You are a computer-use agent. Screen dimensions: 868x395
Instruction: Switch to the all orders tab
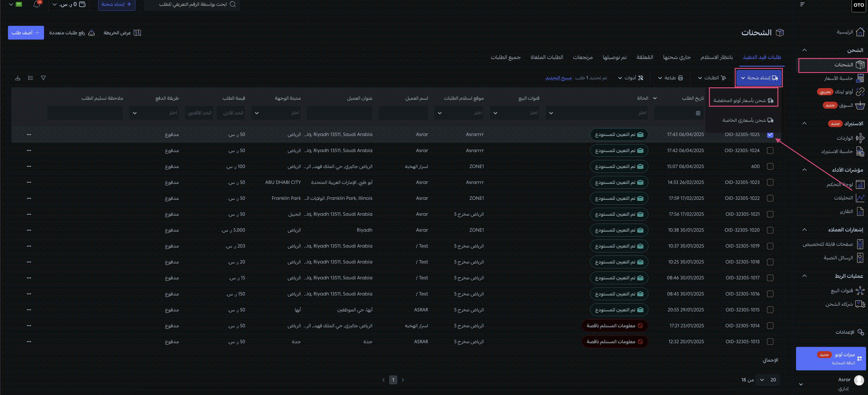(x=505, y=57)
